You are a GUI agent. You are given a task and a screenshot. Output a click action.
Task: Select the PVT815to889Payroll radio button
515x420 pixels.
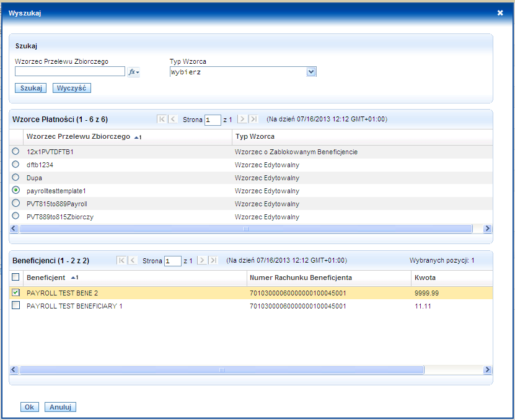coord(15,203)
